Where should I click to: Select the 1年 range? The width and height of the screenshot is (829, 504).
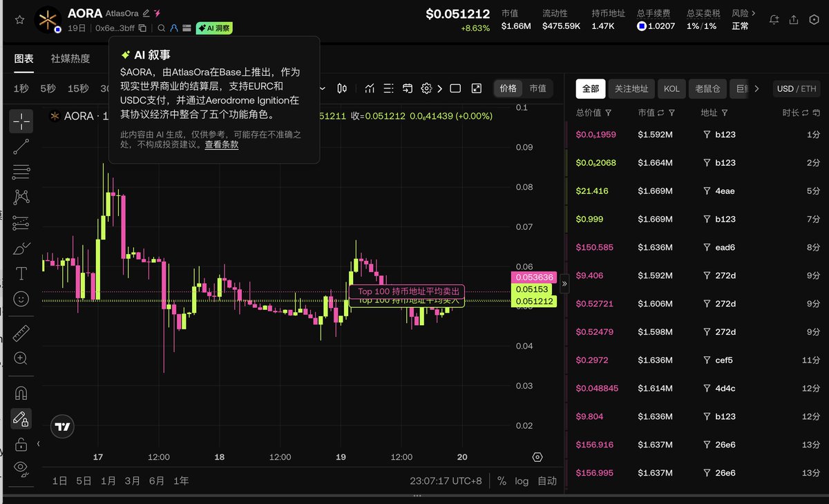pyautogui.click(x=180, y=481)
